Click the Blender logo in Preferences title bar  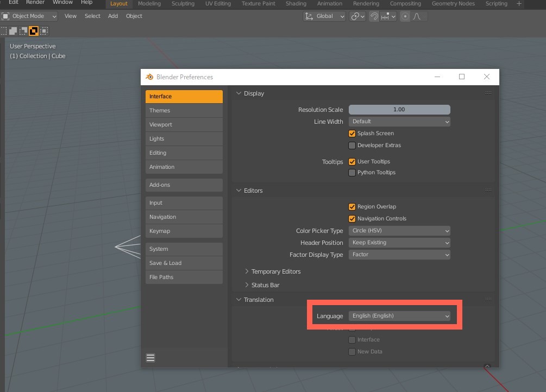coord(149,77)
